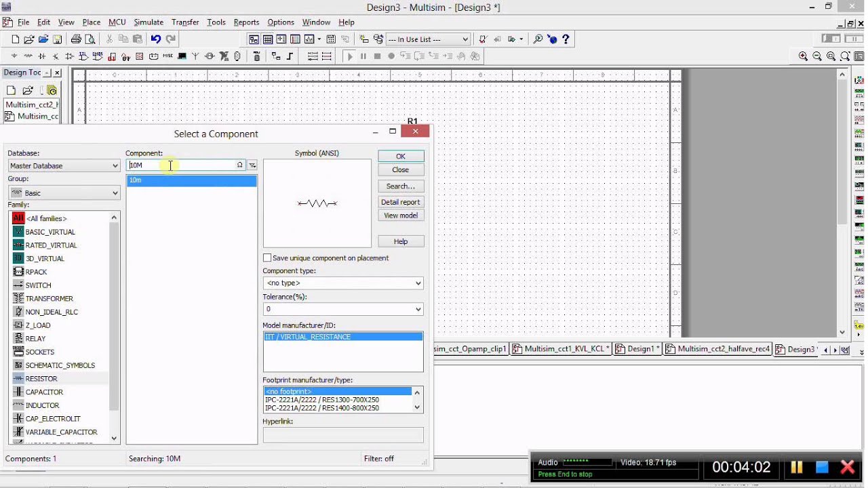Click the Electrical Rules Check icon

coord(482,39)
